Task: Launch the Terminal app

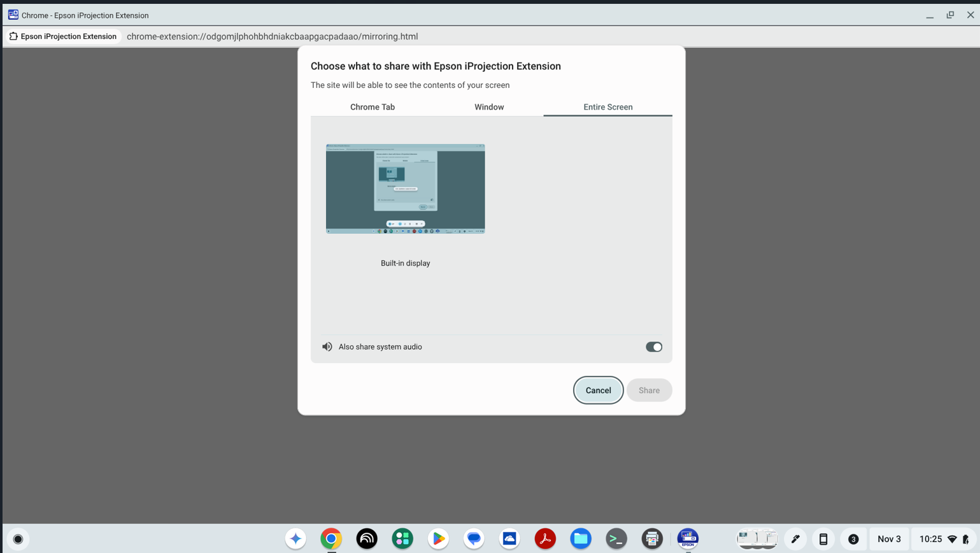Action: tap(616, 539)
